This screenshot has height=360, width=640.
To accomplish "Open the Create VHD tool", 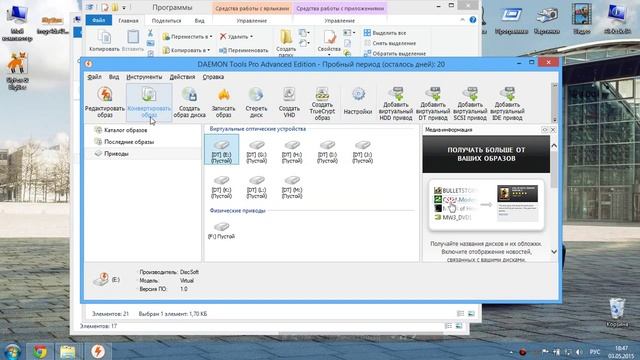I will click(289, 102).
